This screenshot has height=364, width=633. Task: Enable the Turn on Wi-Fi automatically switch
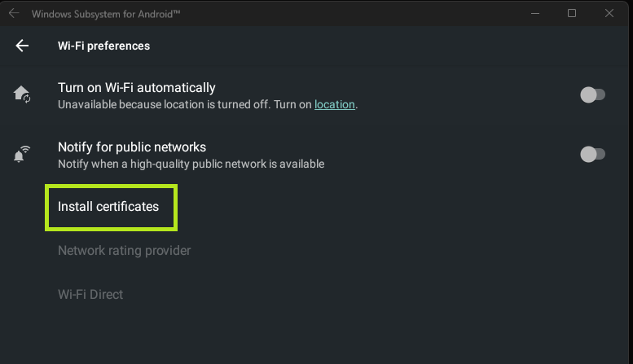tap(592, 95)
